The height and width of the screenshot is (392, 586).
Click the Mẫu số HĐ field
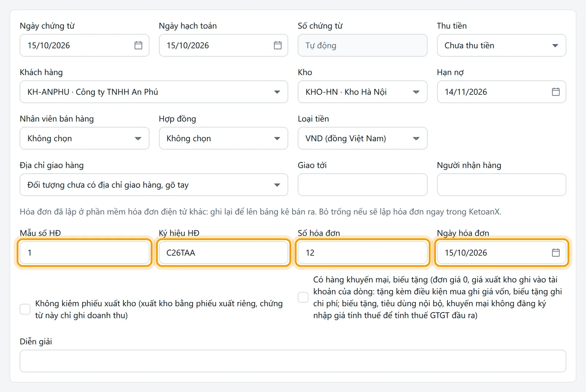pyautogui.click(x=85, y=253)
